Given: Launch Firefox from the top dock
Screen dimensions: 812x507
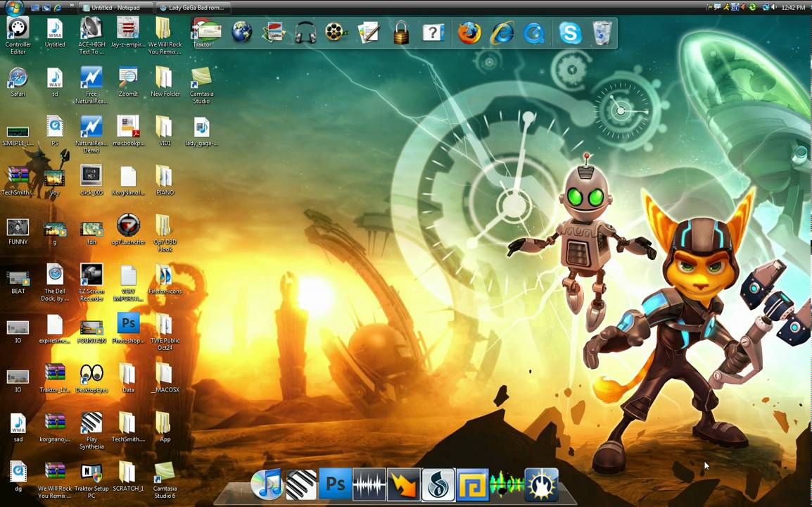Looking at the screenshot, I should 469,33.
